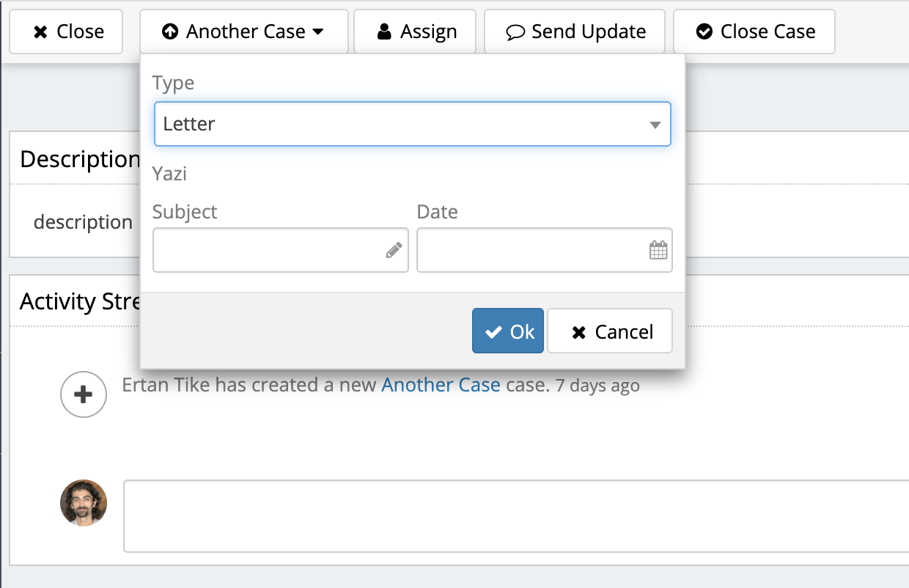Click the pencil icon in Subject field
The image size is (909, 588).
pos(394,250)
